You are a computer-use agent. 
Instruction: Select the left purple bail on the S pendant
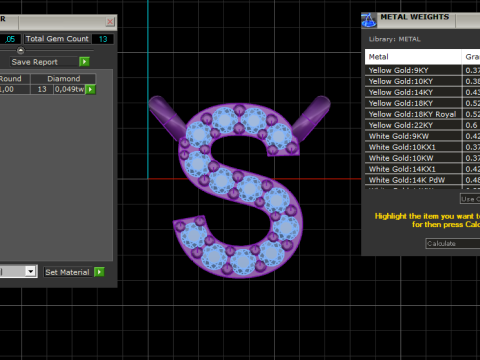point(167,117)
